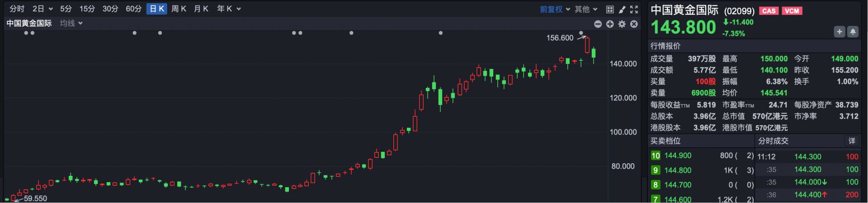868x203 pixels.
Task: Click the CAS badge label
Action: pyautogui.click(x=769, y=11)
